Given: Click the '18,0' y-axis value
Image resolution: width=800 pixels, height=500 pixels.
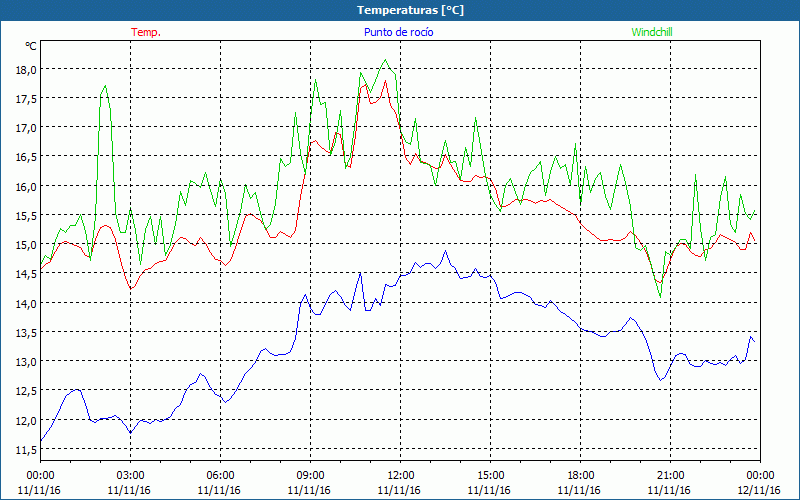Looking at the screenshot, I should [x=26, y=70].
